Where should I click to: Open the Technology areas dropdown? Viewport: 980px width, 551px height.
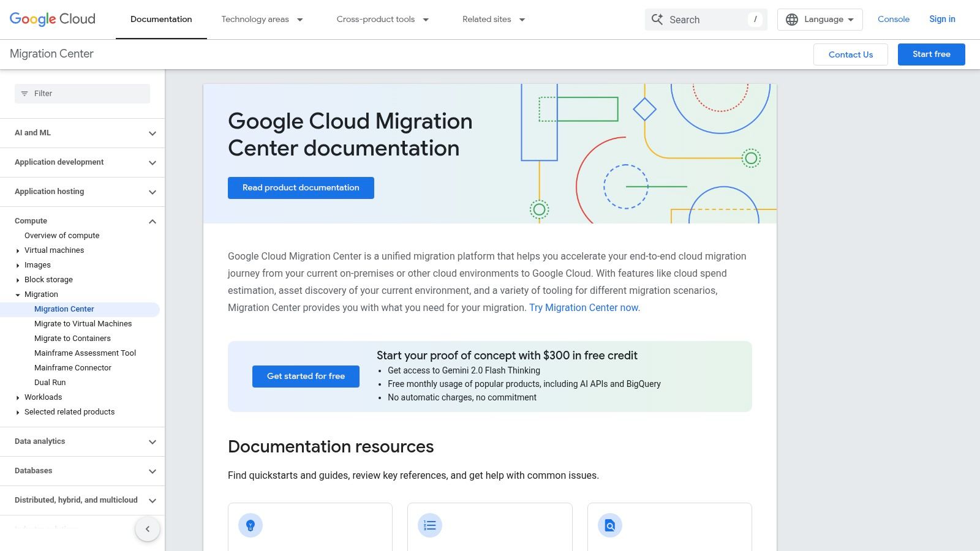click(262, 19)
